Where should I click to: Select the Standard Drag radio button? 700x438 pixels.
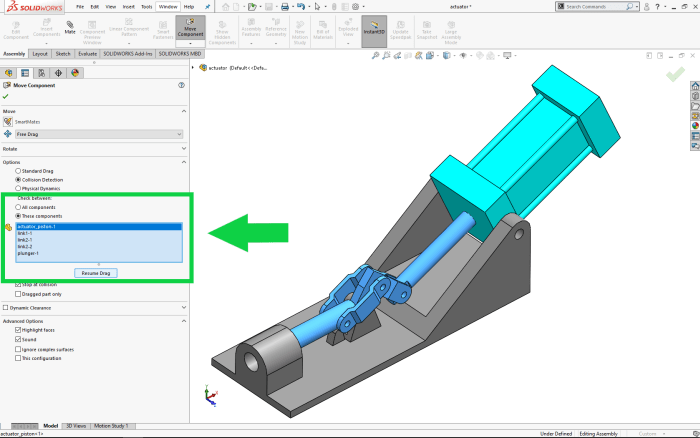click(18, 171)
